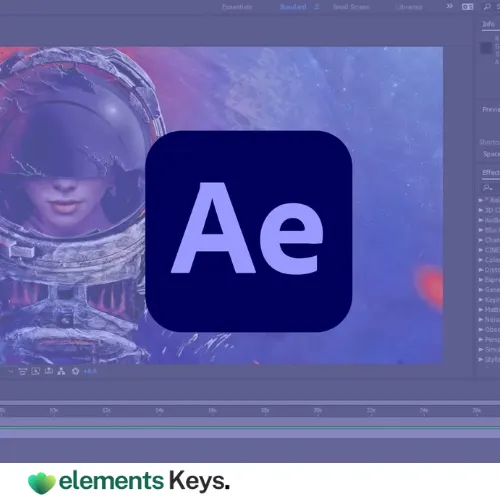500x500 pixels.
Task: Click the elements Keys logo
Action: (129, 482)
